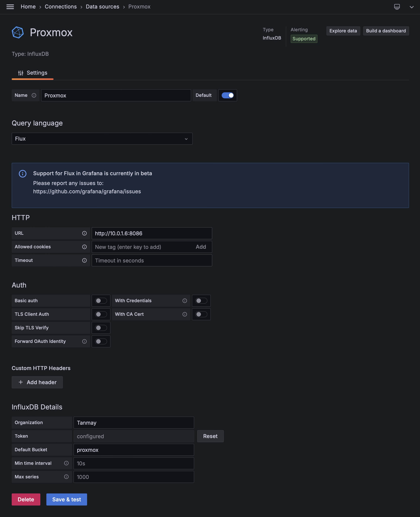
Task: Show the URL info icon tooltip
Action: coord(84,233)
